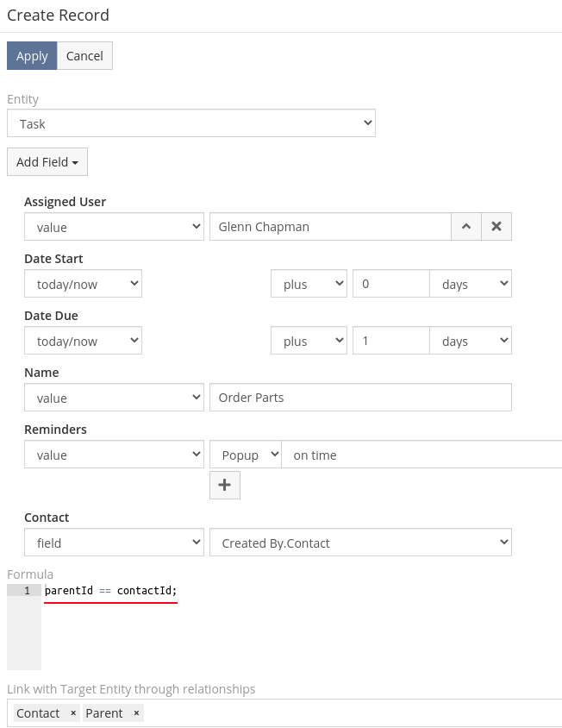Click into the Formula code editor line

259,591
